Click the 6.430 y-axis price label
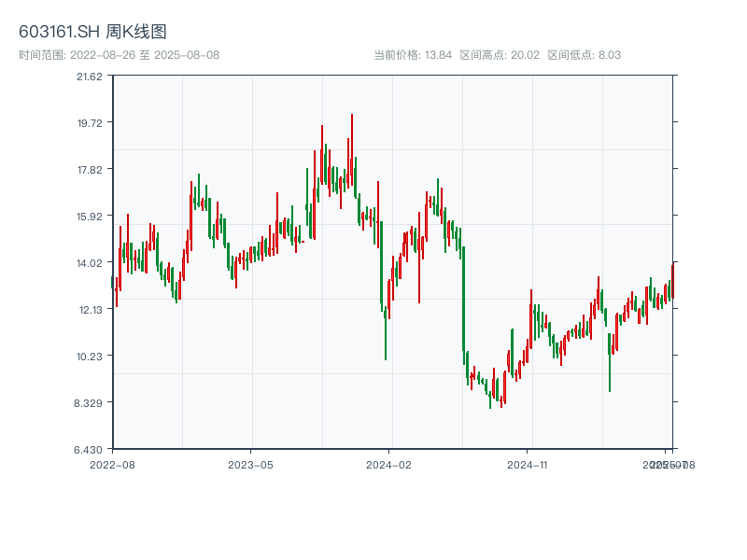The height and width of the screenshot is (560, 747). click(x=91, y=449)
